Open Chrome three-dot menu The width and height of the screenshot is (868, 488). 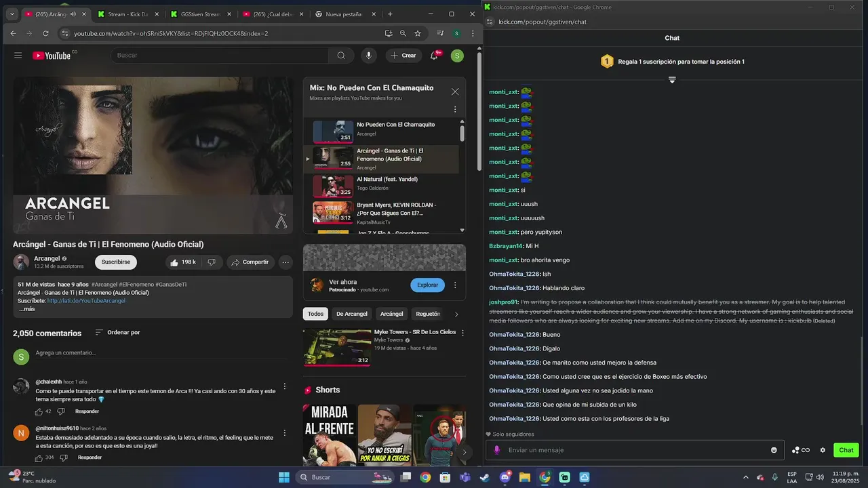click(x=473, y=33)
